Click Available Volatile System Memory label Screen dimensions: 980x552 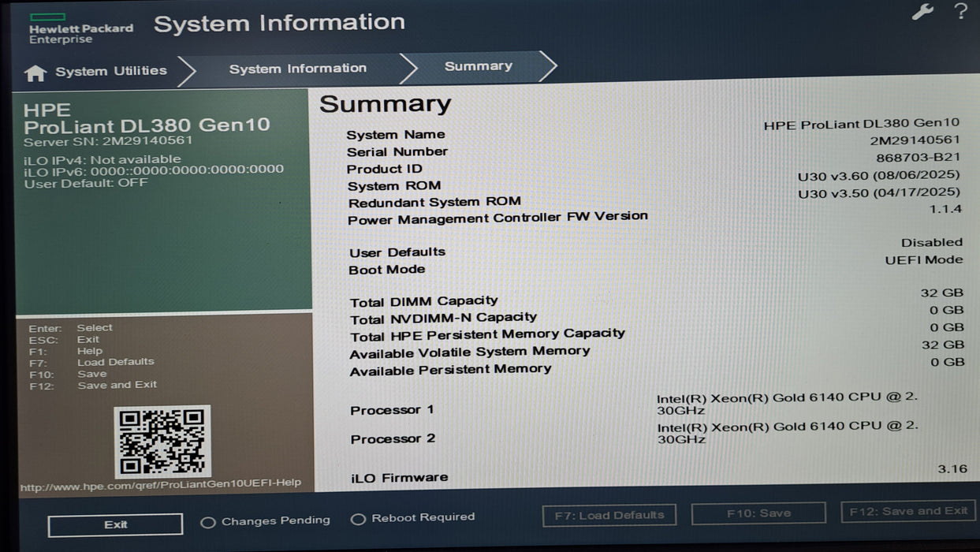point(470,352)
